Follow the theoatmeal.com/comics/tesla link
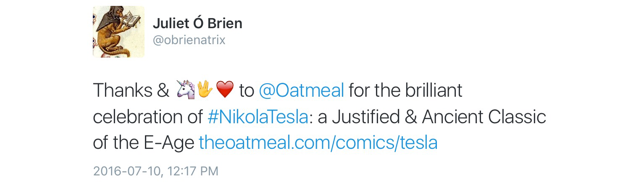Viewport: 644px width, 188px height. coord(318,143)
